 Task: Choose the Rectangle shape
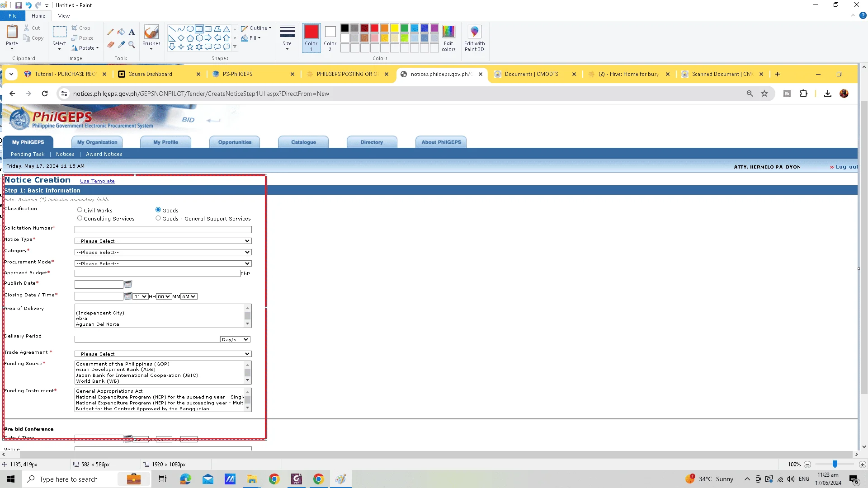(x=199, y=28)
